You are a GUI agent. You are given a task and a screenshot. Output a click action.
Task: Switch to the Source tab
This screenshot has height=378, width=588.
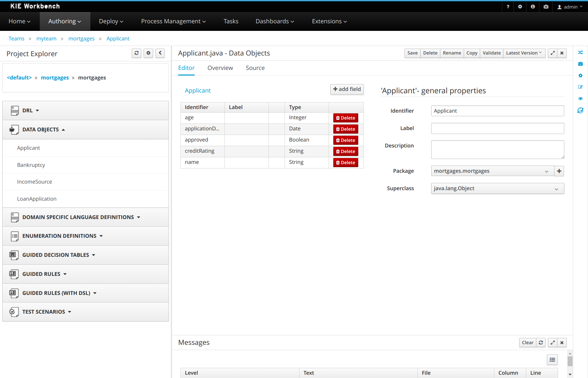point(255,68)
